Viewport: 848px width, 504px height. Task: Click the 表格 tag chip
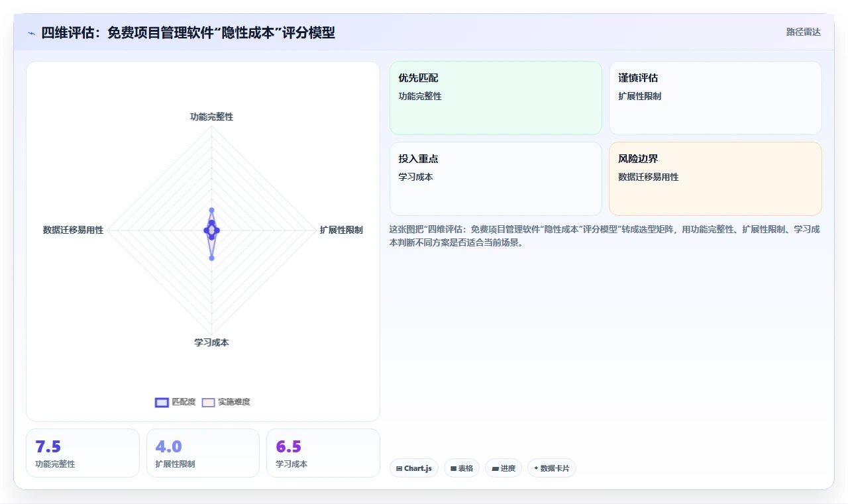point(462,468)
